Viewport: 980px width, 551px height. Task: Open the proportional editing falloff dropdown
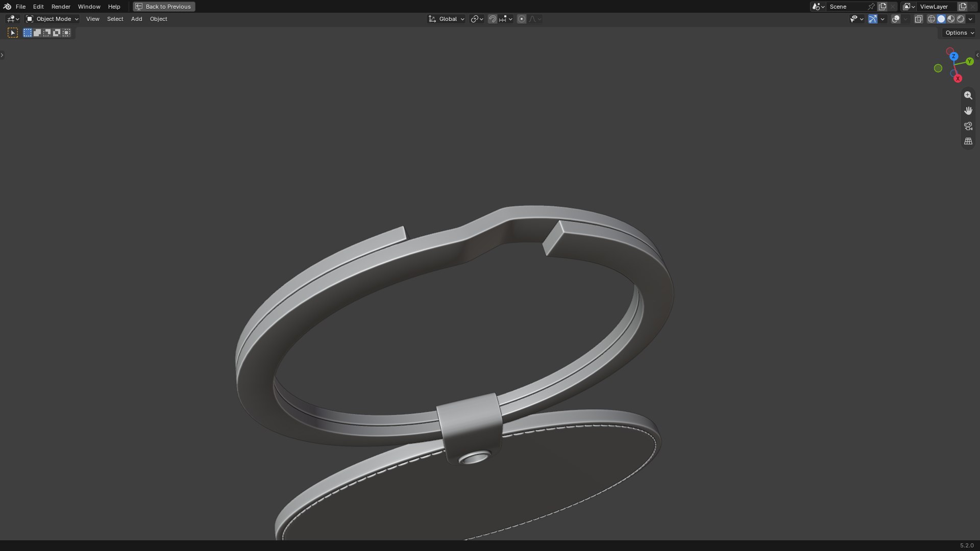point(535,19)
